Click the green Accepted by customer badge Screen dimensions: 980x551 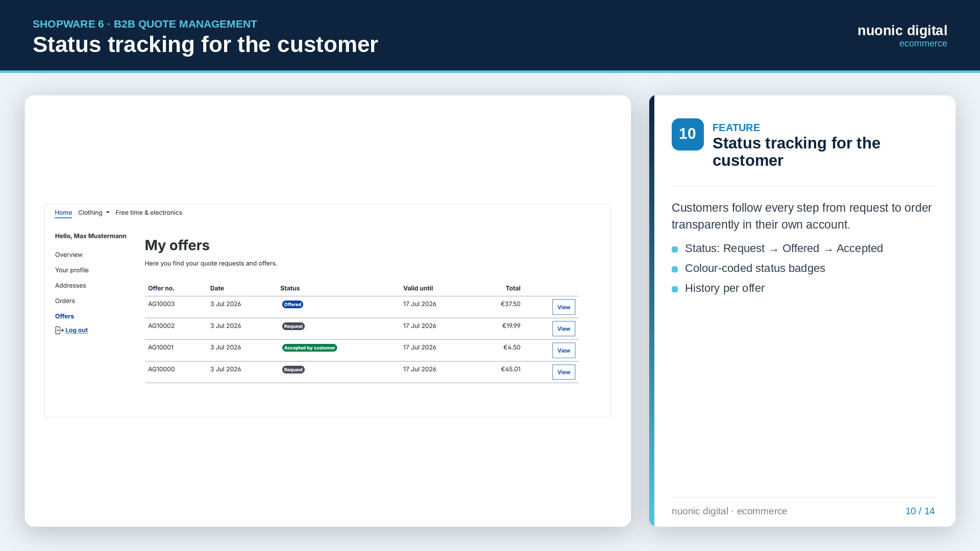click(309, 348)
